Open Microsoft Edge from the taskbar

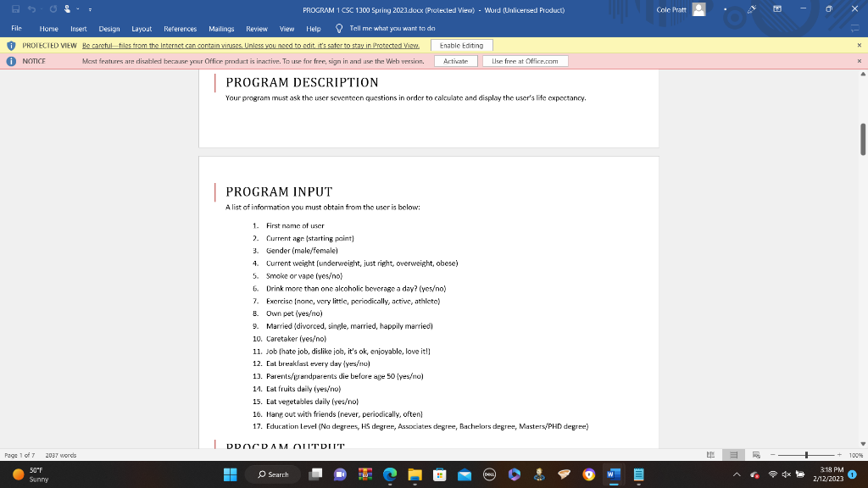[390, 474]
